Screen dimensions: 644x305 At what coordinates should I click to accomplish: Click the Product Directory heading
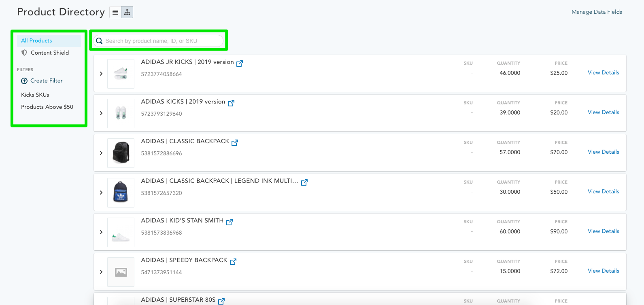tap(61, 12)
